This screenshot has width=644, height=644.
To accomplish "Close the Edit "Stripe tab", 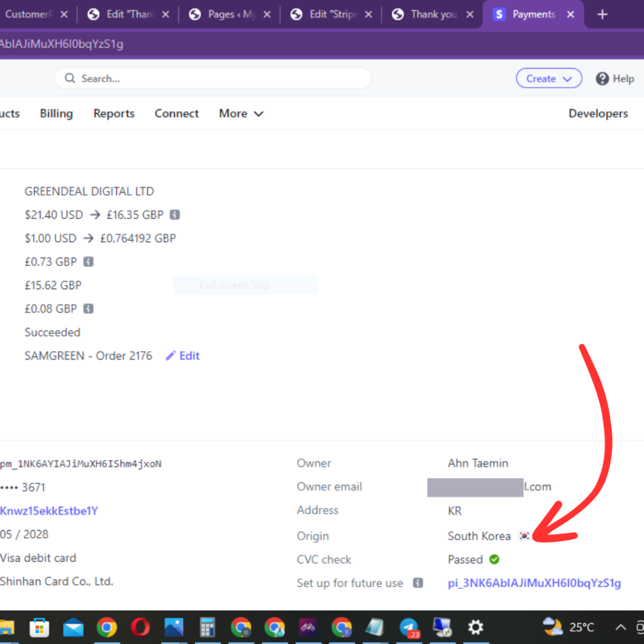I will [369, 14].
